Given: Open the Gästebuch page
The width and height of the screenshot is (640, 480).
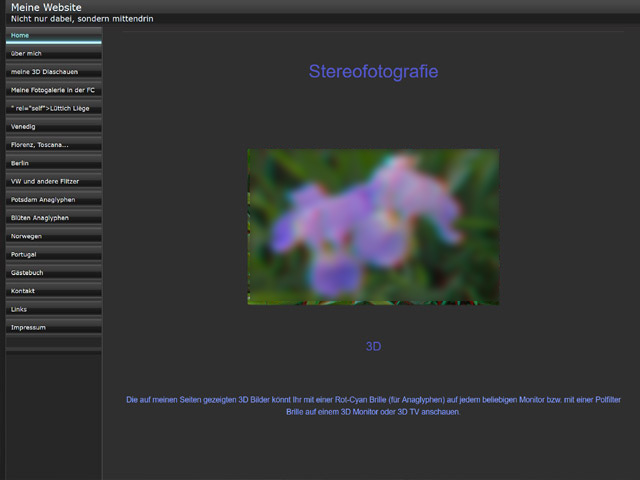Looking at the screenshot, I should pos(52,272).
